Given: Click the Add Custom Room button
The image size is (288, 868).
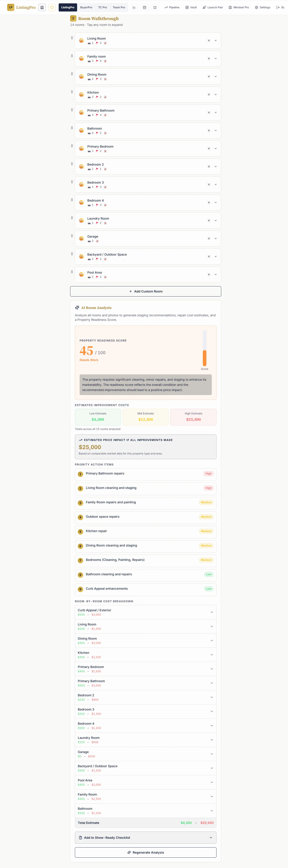Looking at the screenshot, I should click(x=145, y=291).
